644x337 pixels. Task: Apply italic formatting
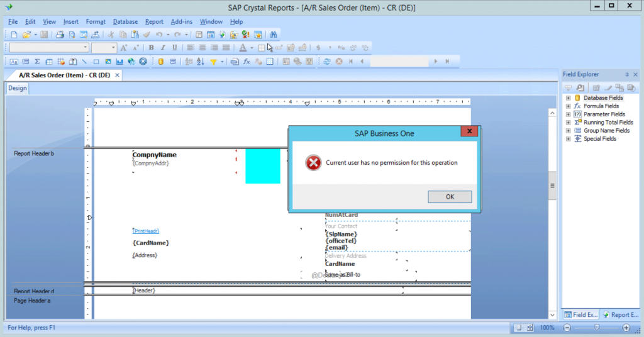pyautogui.click(x=163, y=48)
